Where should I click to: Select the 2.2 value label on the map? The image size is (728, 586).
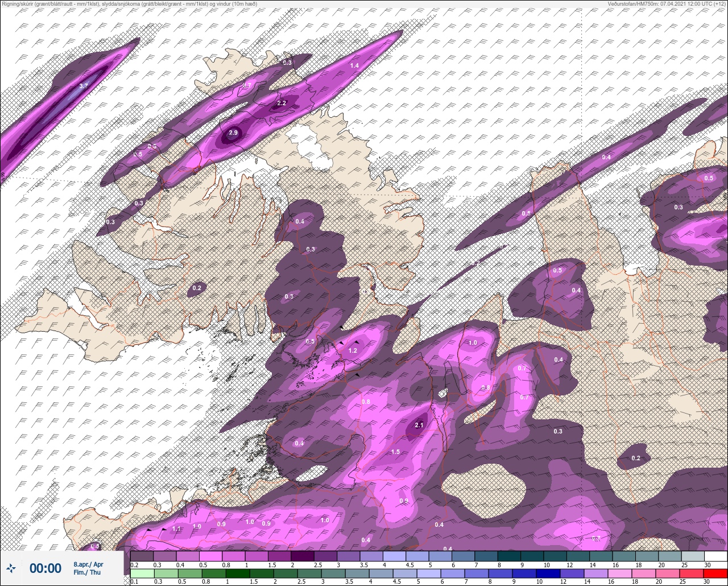click(x=281, y=103)
